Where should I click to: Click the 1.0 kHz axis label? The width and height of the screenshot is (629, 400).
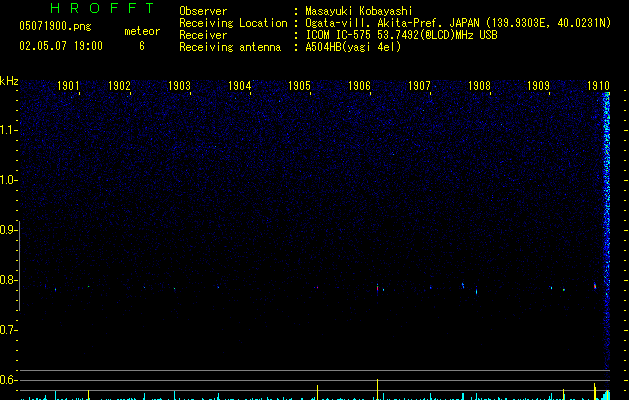click(8, 180)
